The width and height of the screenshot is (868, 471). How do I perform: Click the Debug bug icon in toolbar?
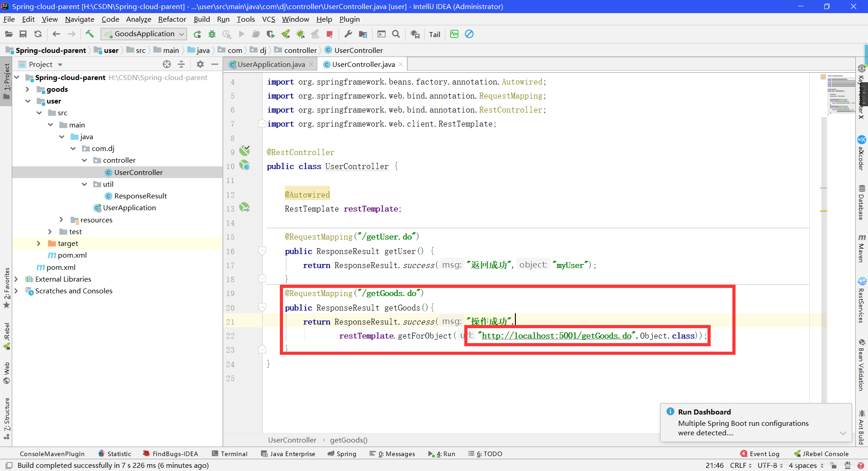(x=212, y=34)
